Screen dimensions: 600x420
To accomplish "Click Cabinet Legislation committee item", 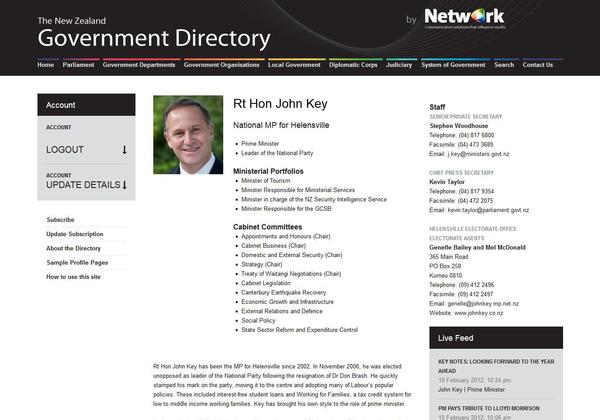I will click(x=266, y=283).
